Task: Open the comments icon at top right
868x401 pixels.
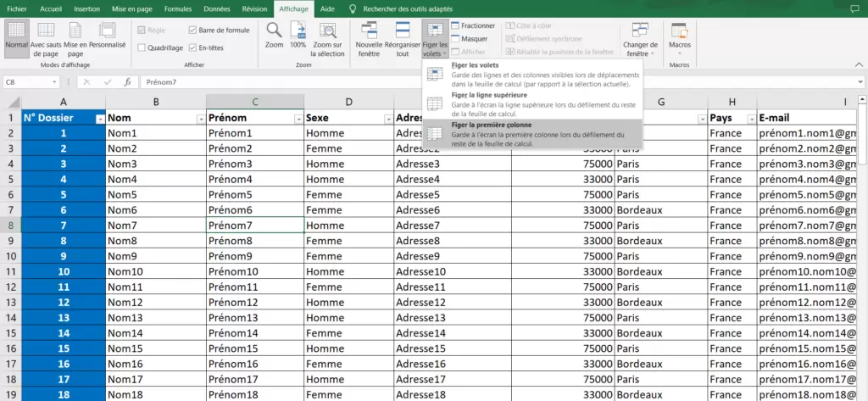Action: click(x=855, y=8)
